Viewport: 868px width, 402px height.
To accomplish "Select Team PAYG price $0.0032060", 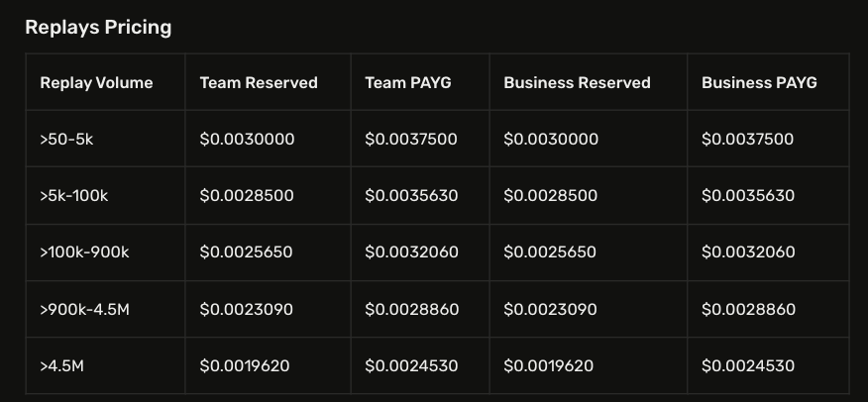I will 411,252.
